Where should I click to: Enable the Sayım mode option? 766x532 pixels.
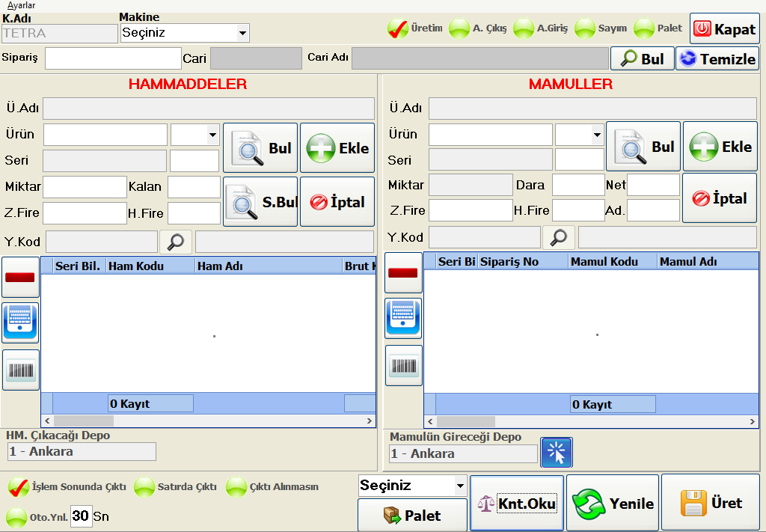click(x=585, y=29)
